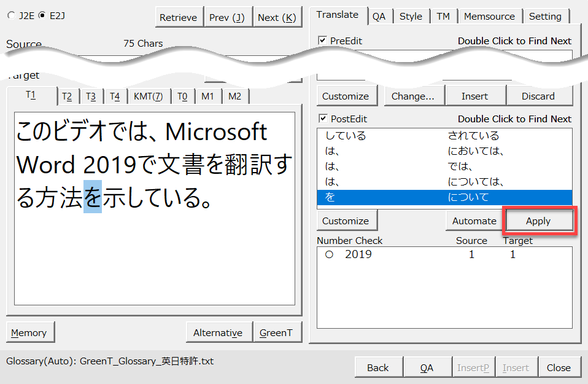Select the T2 target tab
Screen dimensions: 588x384
click(67, 96)
